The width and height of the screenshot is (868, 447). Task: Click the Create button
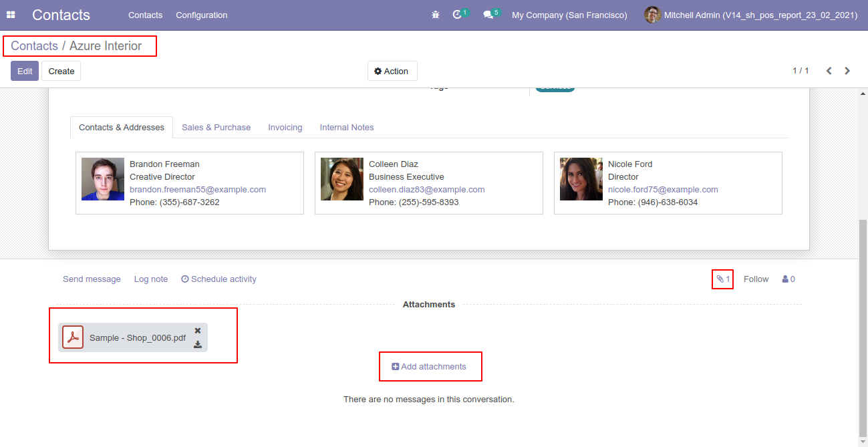tap(61, 71)
